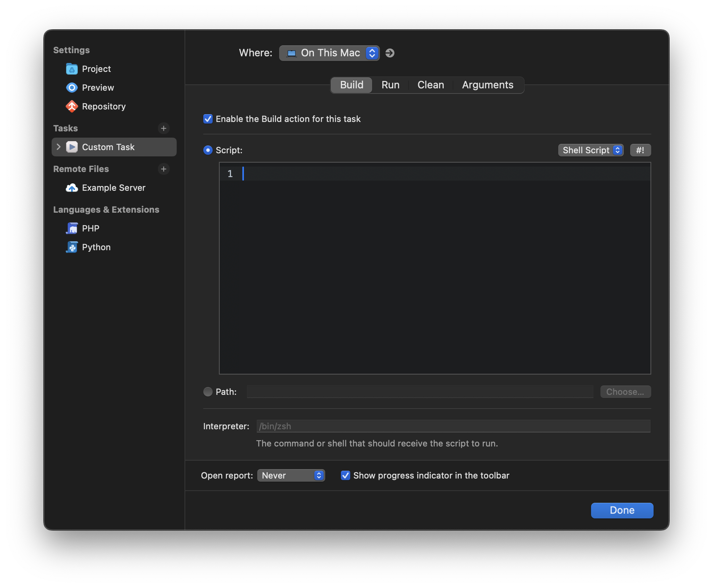The height and width of the screenshot is (588, 713).
Task: Open the Where location dropdown
Action: pos(329,53)
